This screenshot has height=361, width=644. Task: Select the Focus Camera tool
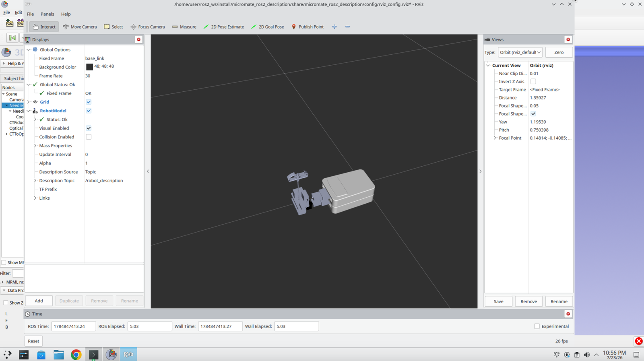tap(147, 27)
